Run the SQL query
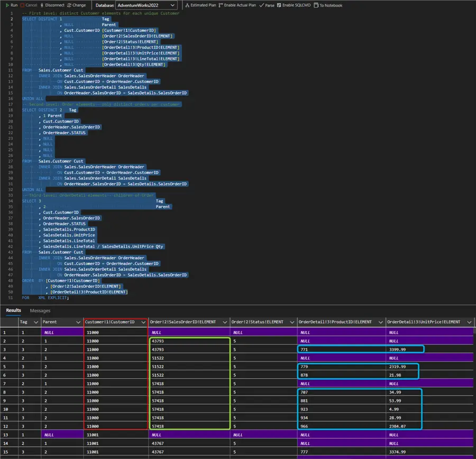 (11, 5)
